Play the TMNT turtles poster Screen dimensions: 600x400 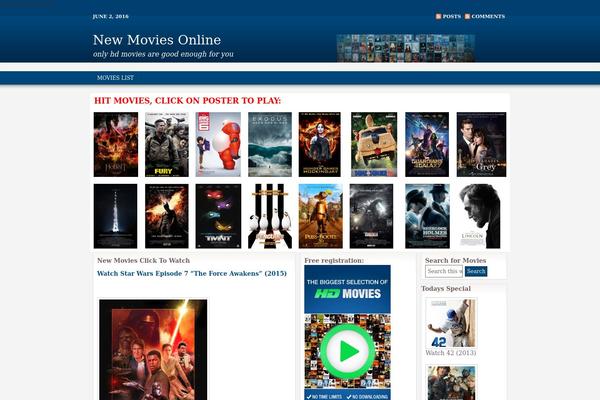coord(218,216)
